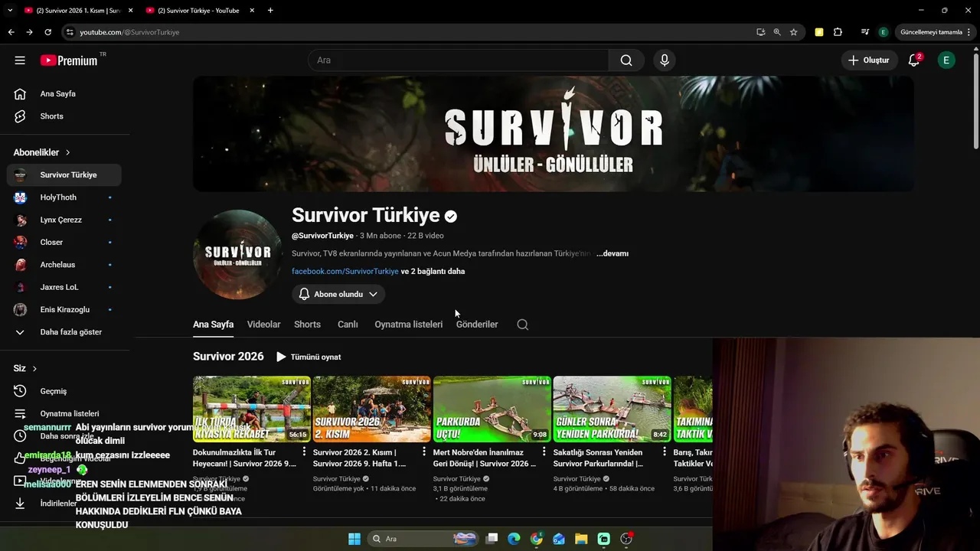Open the channel Oynatma listeleri tab

pos(408,324)
